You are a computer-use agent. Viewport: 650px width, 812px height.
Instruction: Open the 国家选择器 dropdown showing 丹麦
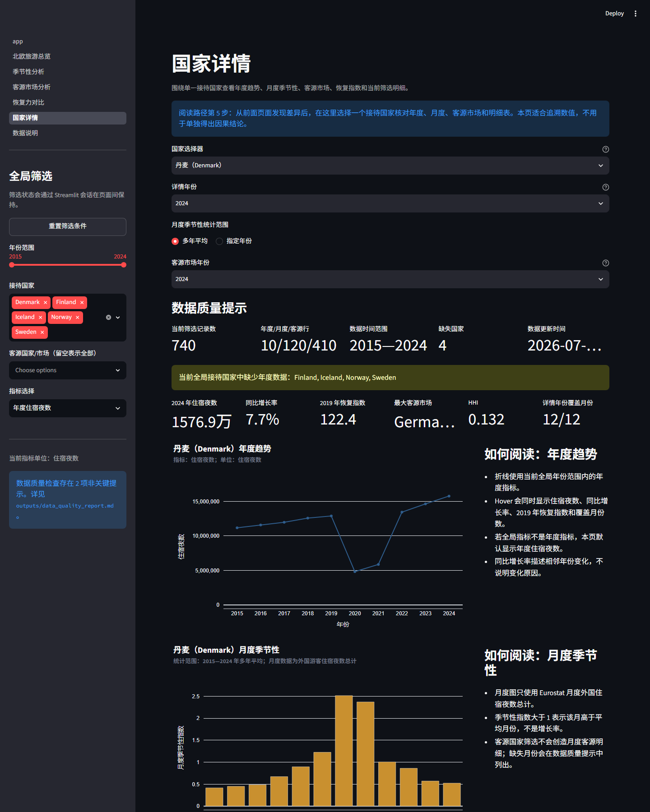[390, 166]
